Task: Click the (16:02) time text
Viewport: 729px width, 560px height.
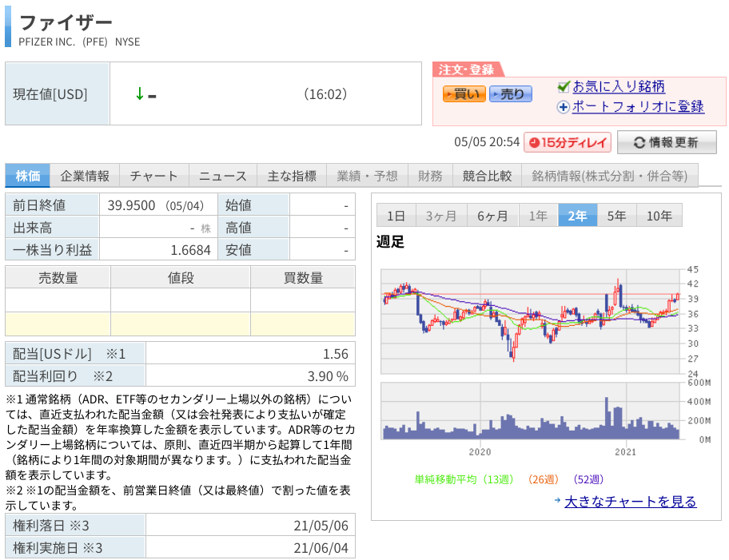Action: 325,94
